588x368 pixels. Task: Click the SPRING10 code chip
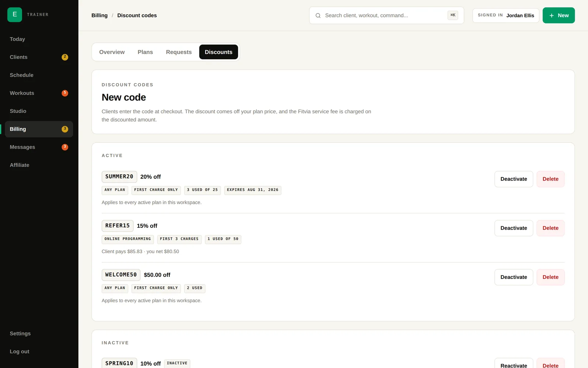(119, 363)
